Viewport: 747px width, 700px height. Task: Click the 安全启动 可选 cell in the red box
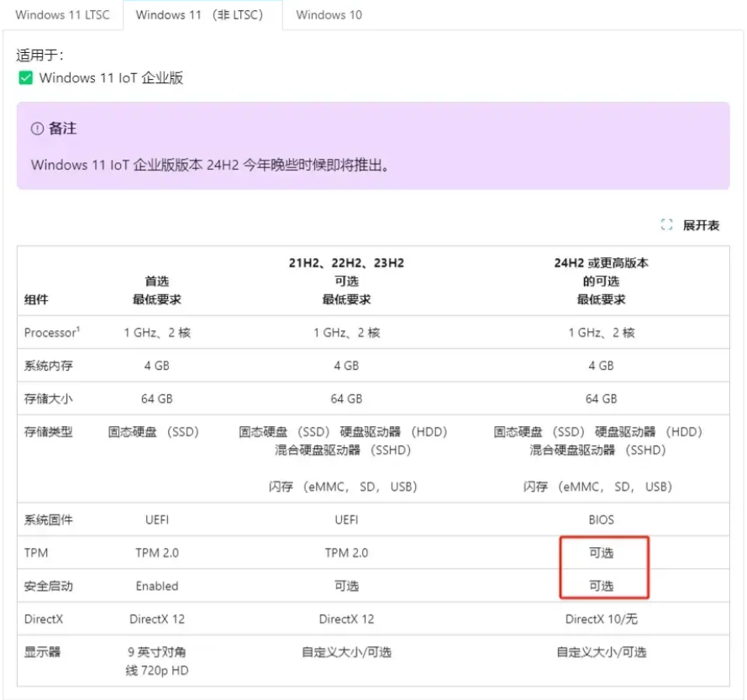pos(601,586)
